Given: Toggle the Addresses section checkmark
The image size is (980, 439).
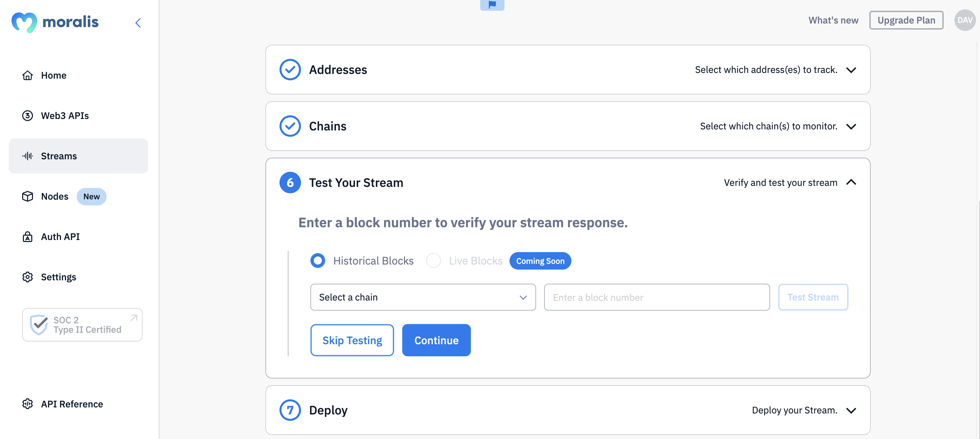Looking at the screenshot, I should click(x=290, y=70).
